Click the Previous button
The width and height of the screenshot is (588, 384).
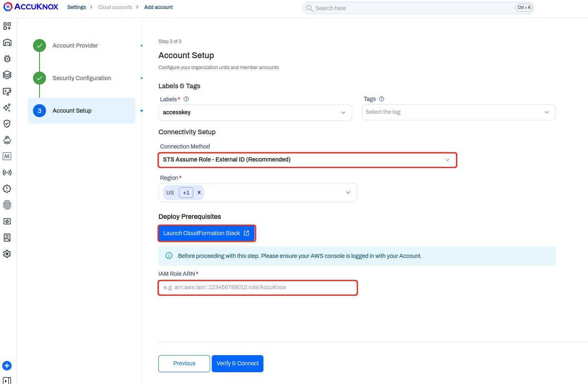click(184, 364)
